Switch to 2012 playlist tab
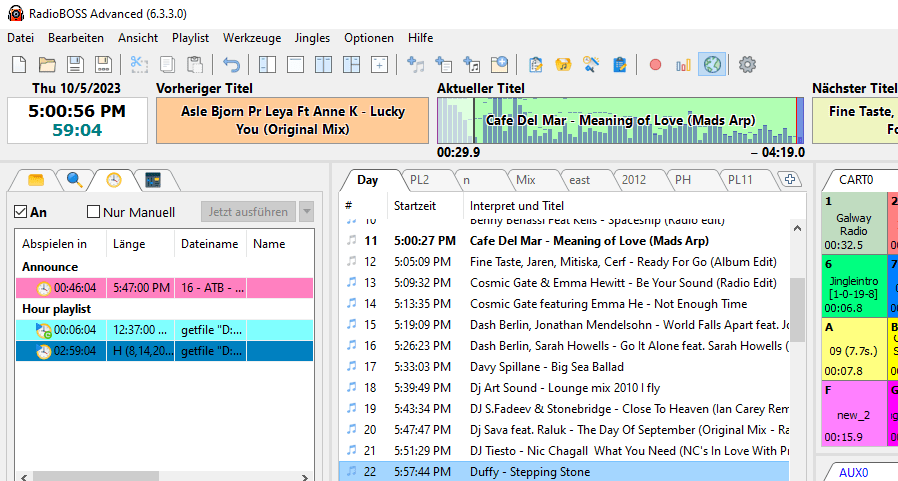898x481 pixels. [633, 180]
